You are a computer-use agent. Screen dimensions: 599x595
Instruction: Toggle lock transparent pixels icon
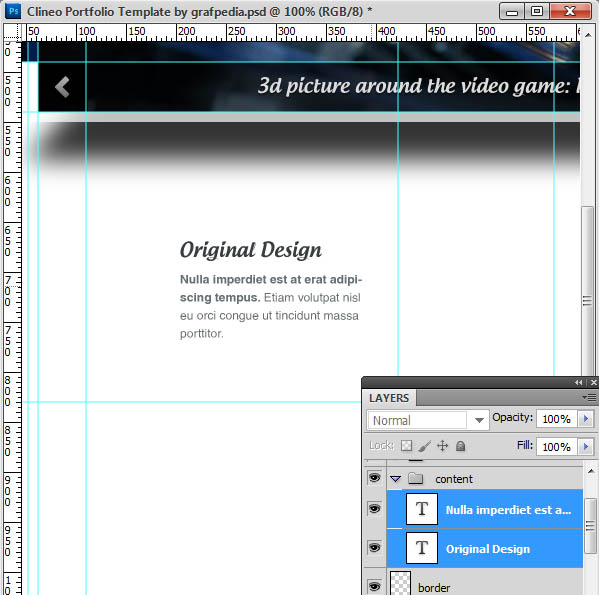point(406,446)
